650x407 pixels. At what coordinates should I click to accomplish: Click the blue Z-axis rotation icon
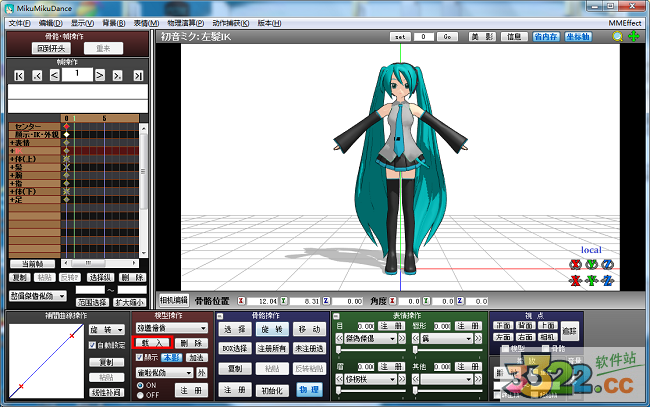[x=607, y=264]
